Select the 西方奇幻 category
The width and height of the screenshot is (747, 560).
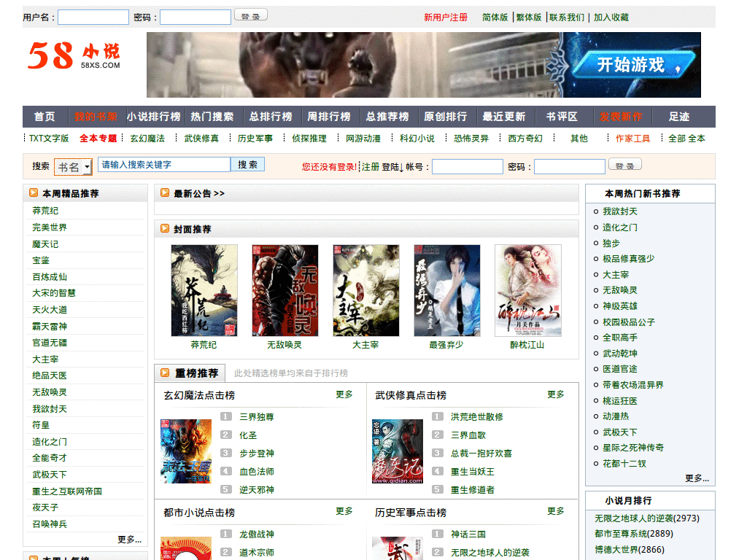pyautogui.click(x=525, y=139)
